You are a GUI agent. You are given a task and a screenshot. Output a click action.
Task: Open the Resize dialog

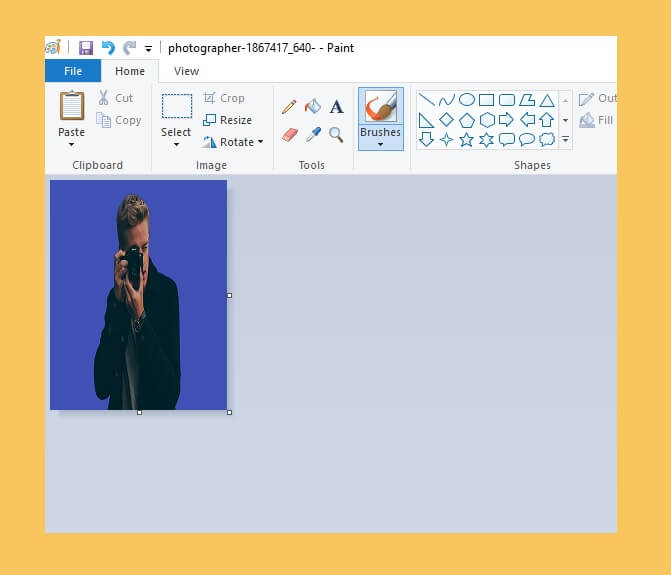pyautogui.click(x=227, y=120)
